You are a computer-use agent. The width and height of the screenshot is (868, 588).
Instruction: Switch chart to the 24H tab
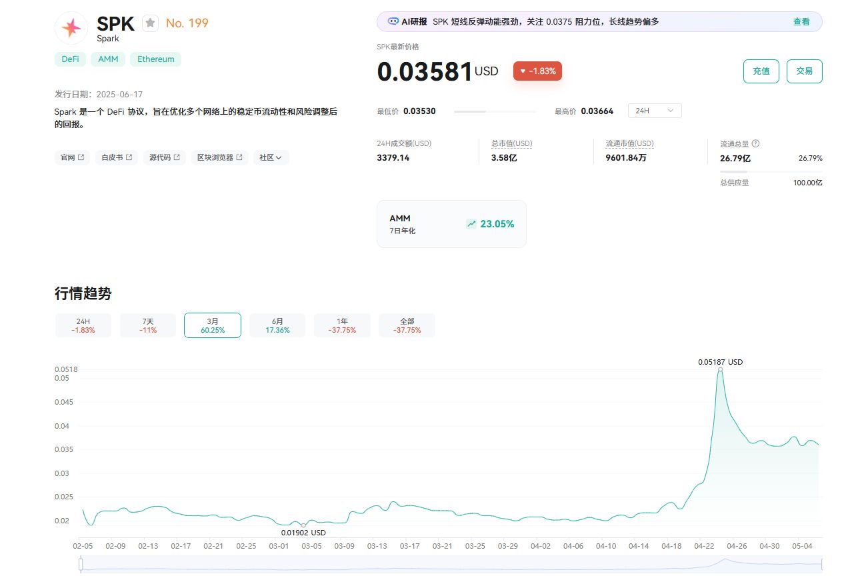83,325
